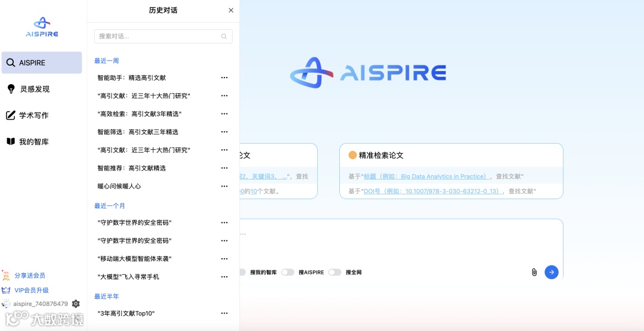Click the 最近一个月 section header
Viewport: 644px width, 331px height.
click(x=110, y=206)
